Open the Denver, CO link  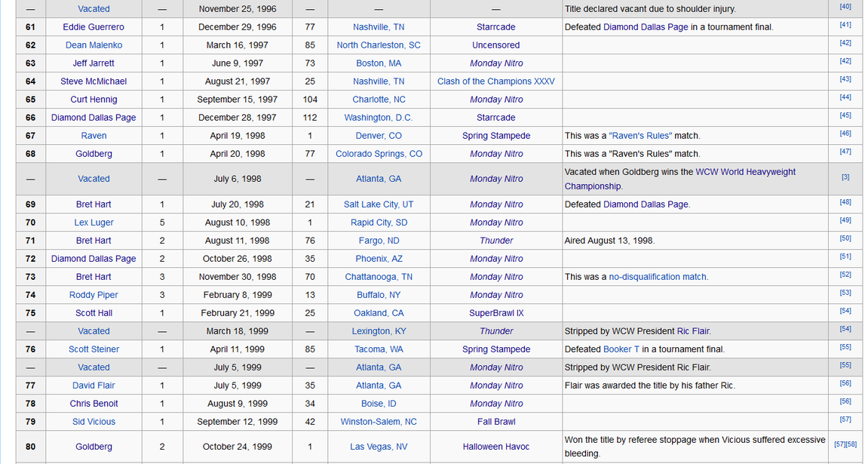[379, 136]
